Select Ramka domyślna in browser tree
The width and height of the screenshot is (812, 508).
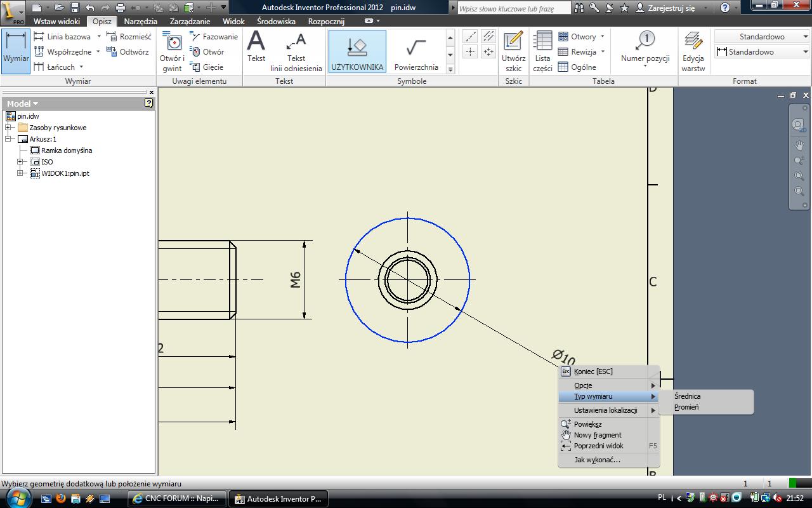pyautogui.click(x=67, y=150)
